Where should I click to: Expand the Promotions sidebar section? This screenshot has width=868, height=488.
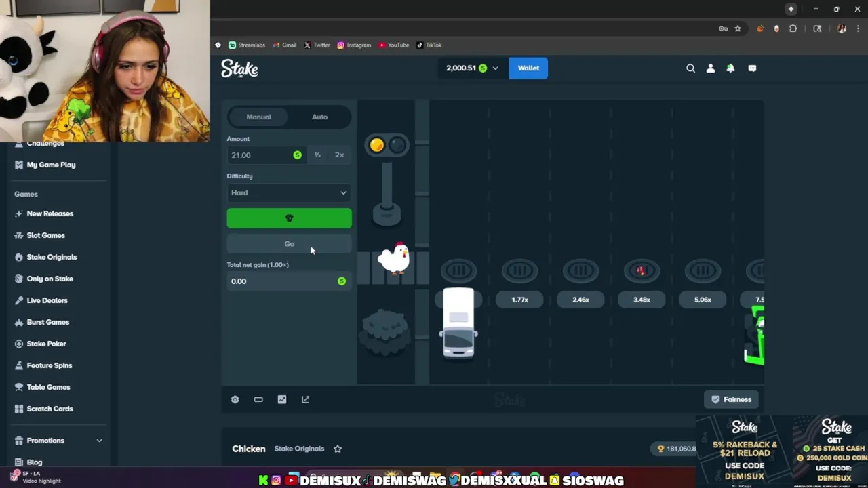(59, 441)
